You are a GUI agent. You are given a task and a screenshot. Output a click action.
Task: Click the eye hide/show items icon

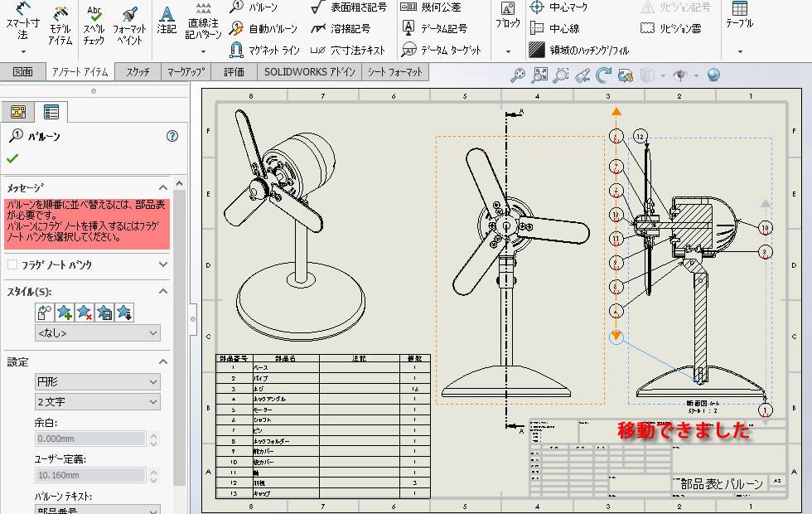[679, 75]
